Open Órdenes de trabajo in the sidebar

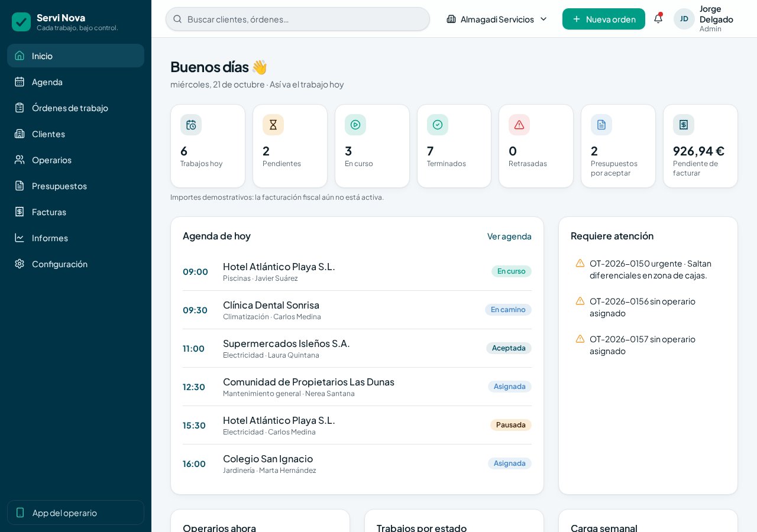click(x=76, y=108)
